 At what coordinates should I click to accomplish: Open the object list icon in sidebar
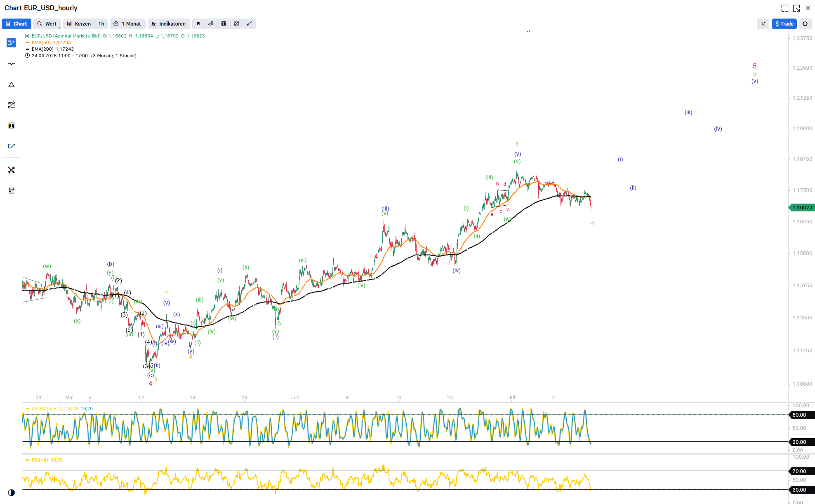tap(11, 190)
